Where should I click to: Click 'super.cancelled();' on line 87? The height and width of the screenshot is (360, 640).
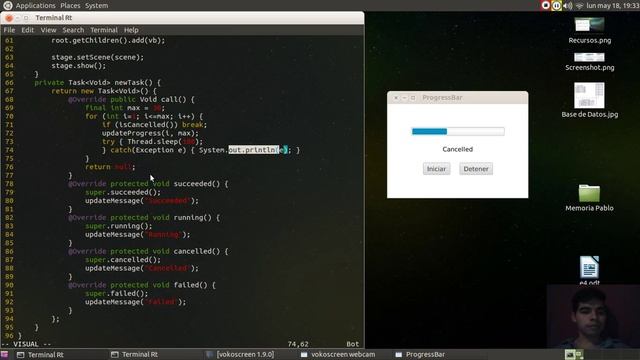point(123,260)
